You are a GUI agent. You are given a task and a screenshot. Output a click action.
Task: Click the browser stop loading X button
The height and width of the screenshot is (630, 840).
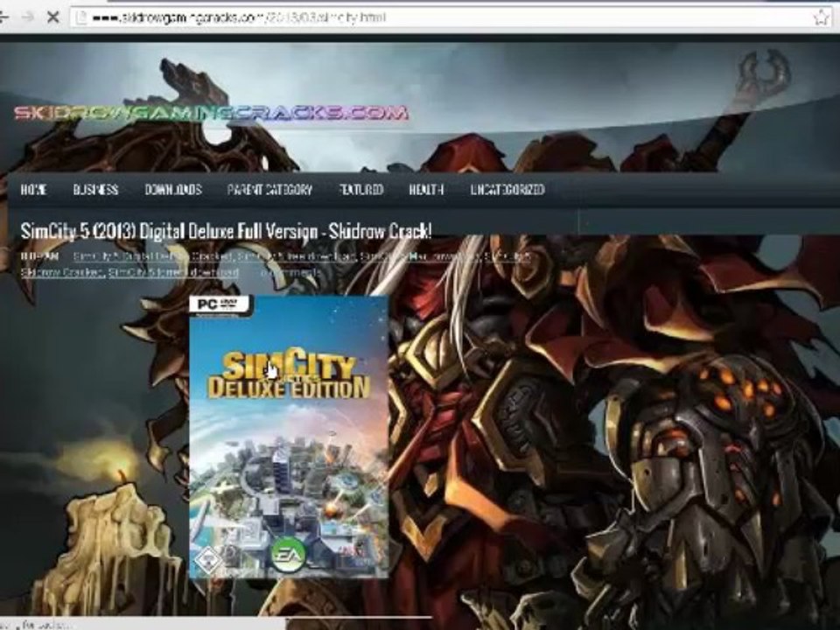(52, 17)
